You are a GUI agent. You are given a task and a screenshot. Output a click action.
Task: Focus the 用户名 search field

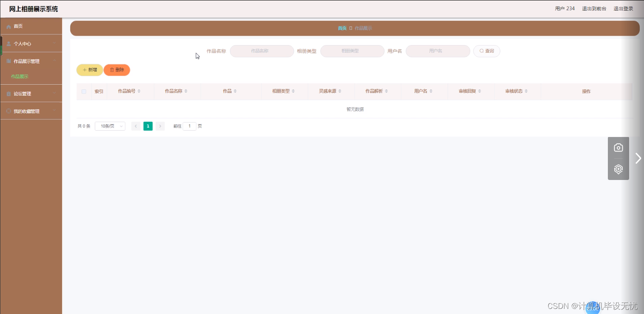(x=438, y=51)
